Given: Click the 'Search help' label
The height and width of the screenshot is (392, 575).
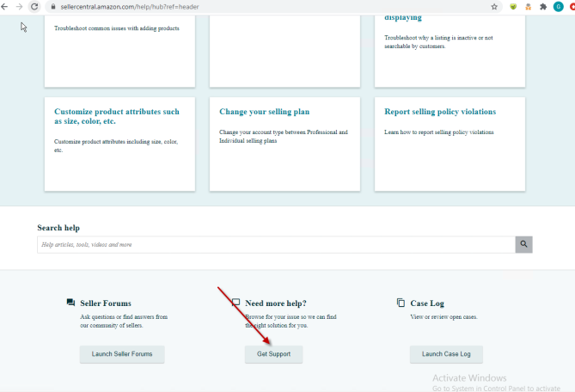Looking at the screenshot, I should pyautogui.click(x=58, y=228).
